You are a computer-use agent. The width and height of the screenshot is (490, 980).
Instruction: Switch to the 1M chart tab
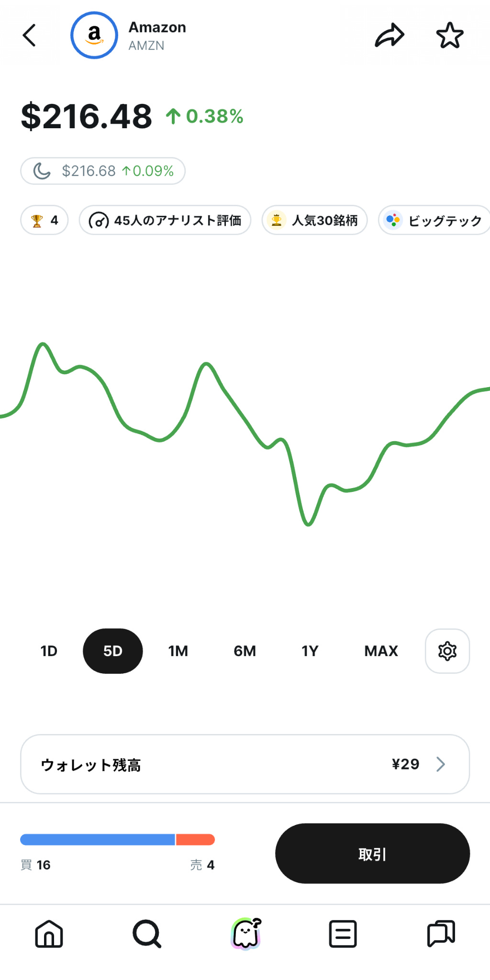click(178, 651)
